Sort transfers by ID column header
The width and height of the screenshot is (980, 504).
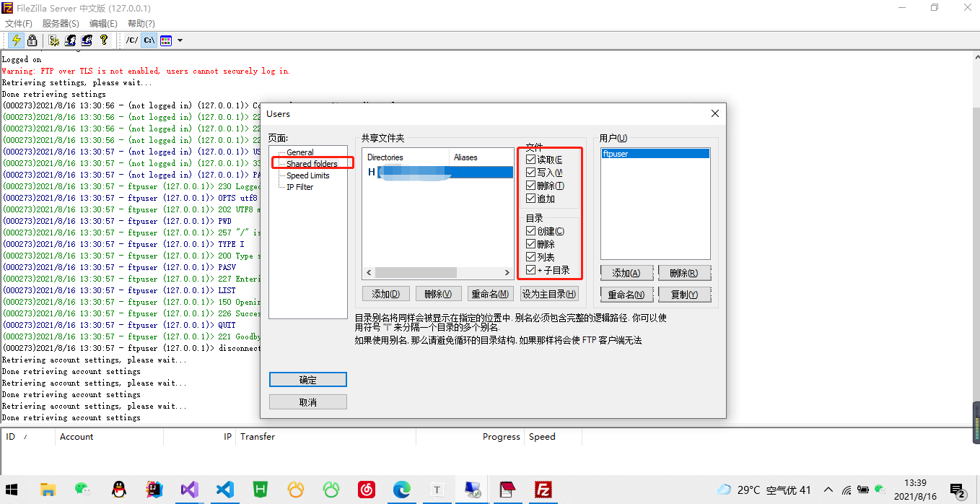click(27, 437)
